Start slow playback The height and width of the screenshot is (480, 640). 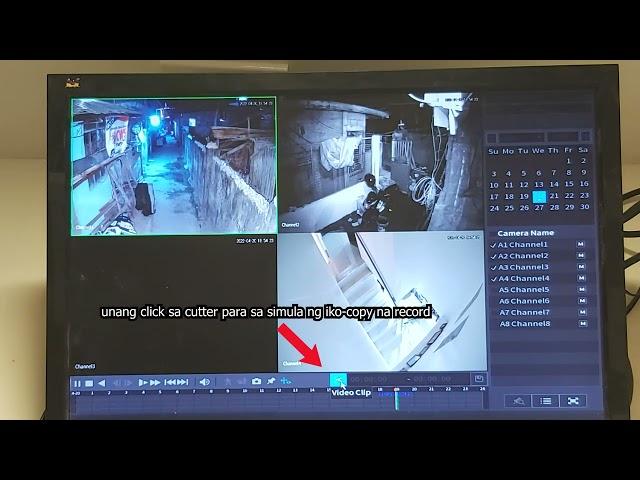tap(142, 382)
